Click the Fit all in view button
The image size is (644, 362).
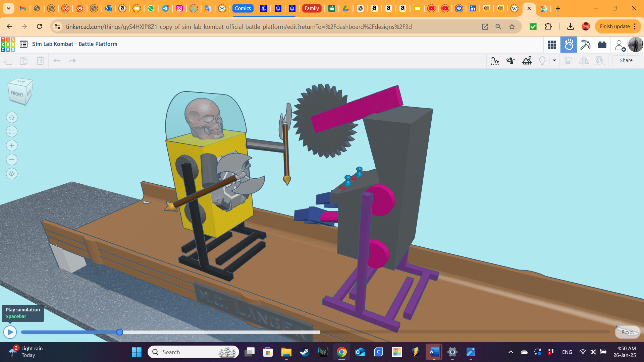(12, 131)
